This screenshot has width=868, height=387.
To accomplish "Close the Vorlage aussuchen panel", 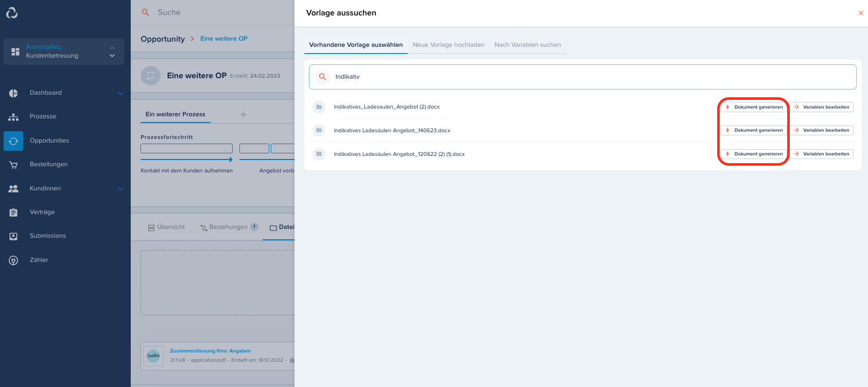I will 861,13.
